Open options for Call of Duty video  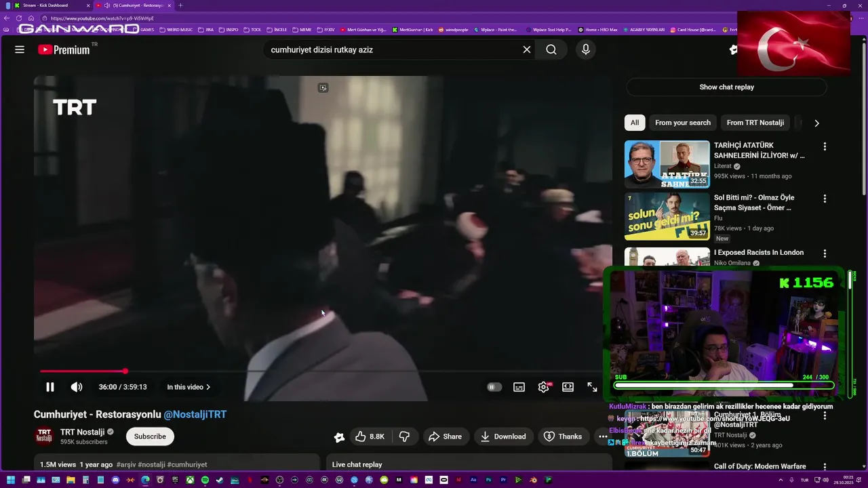(825, 467)
